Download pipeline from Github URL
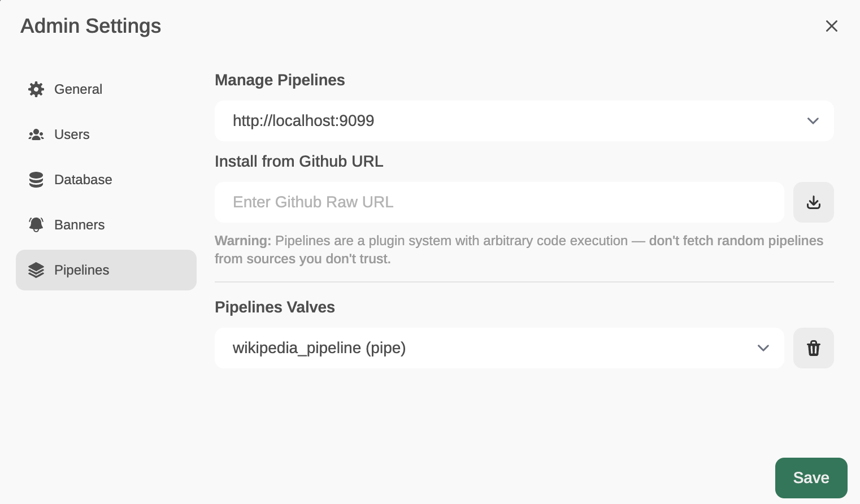 click(814, 202)
